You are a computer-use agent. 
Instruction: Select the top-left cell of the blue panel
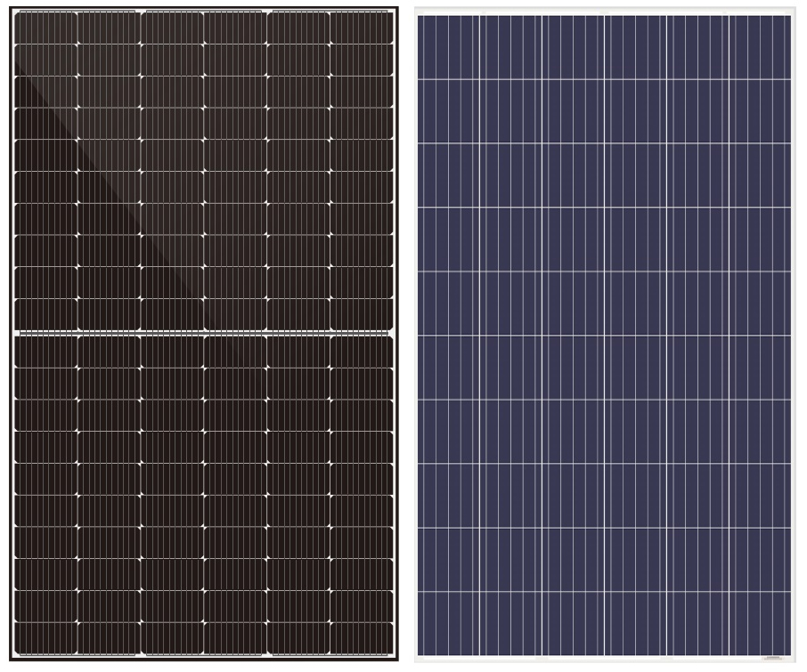tap(449, 47)
